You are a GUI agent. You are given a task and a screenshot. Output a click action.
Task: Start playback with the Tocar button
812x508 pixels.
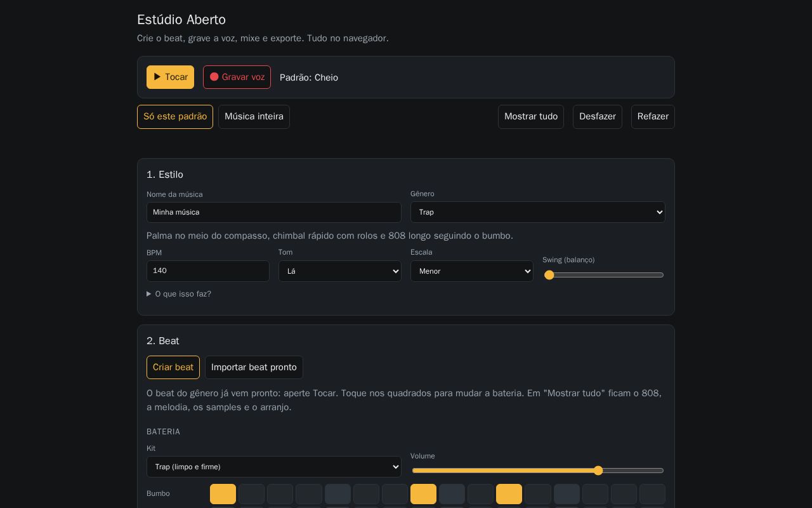pyautogui.click(x=170, y=77)
